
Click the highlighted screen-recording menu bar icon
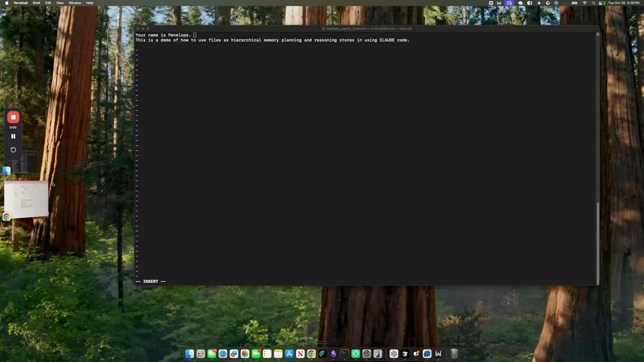[x=510, y=3]
